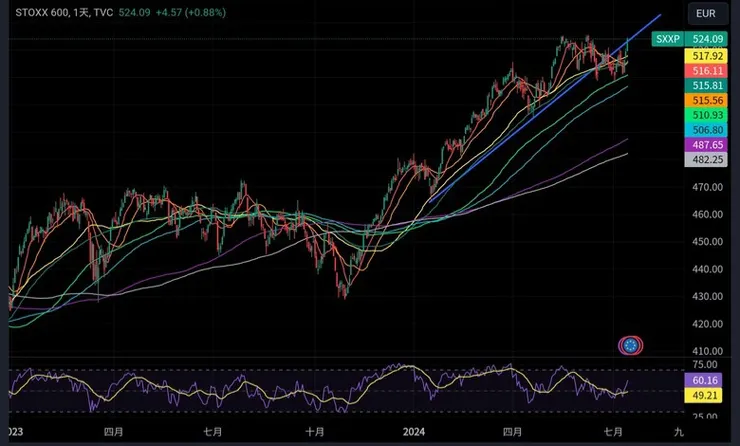740x446 pixels.
Task: Open the European flag event marker icon
Action: [x=631, y=346]
